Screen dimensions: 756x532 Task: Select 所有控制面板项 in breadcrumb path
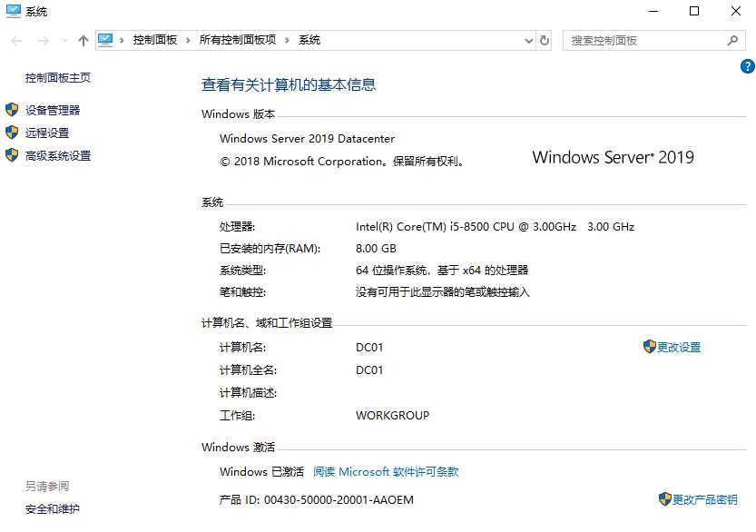tap(238, 40)
